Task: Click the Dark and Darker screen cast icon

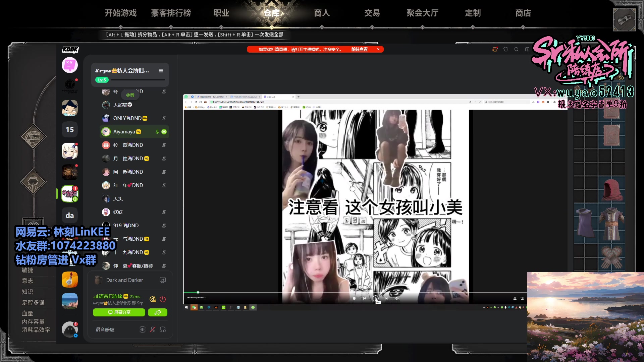Action: [163, 280]
